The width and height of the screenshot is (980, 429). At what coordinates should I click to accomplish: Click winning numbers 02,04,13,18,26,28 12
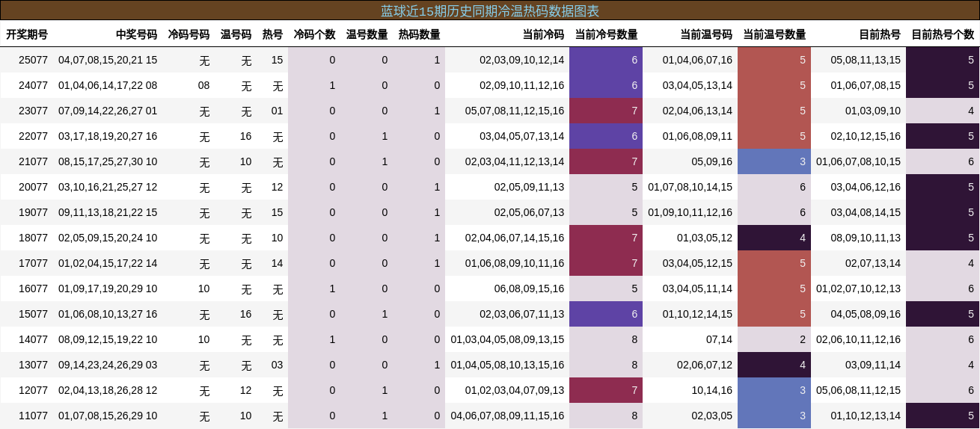point(108,390)
